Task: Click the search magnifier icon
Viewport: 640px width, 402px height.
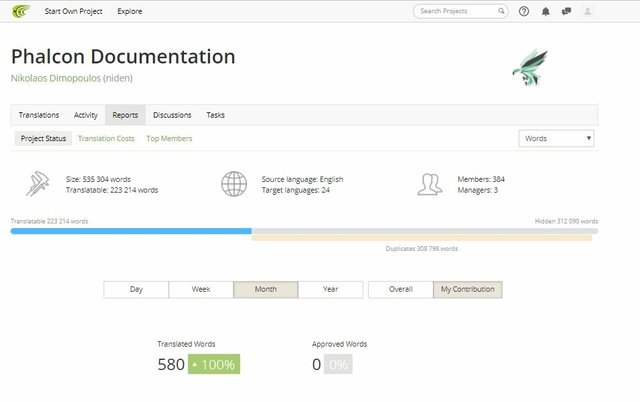Action: 501,11
